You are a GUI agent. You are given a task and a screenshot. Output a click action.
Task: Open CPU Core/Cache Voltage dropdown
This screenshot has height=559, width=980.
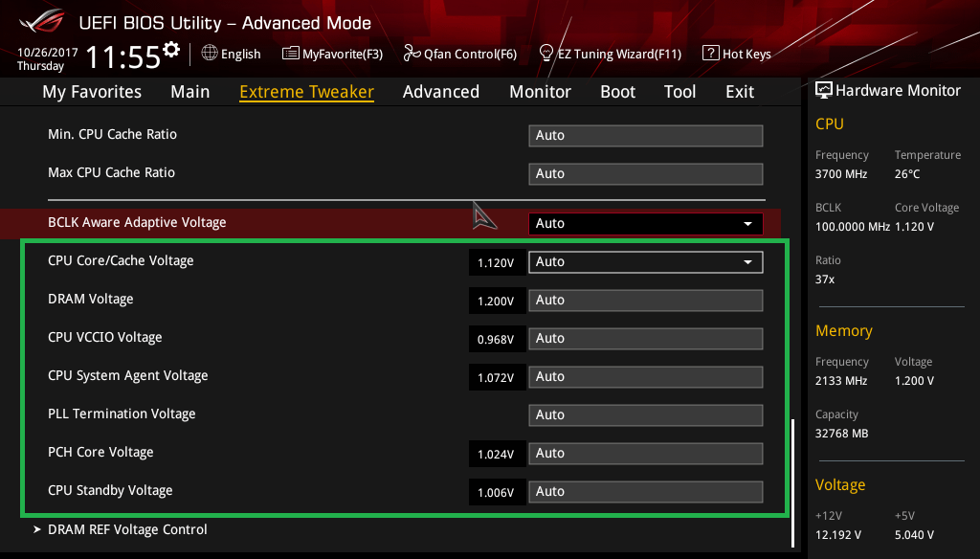[646, 262]
